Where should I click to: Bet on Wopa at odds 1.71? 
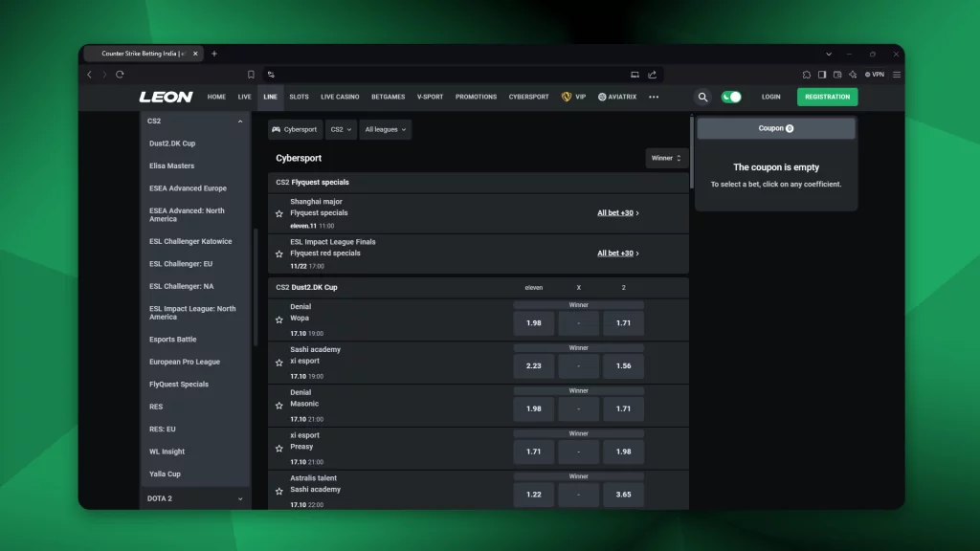click(623, 323)
